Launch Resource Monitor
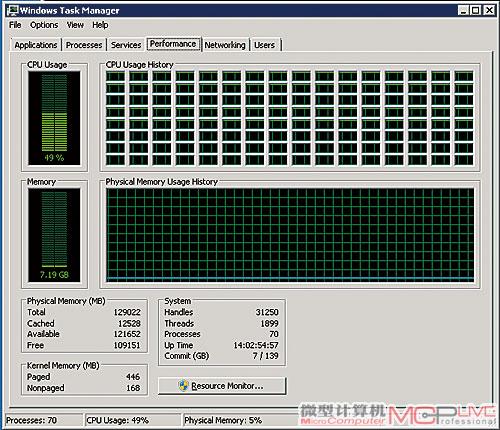Image resolution: width=500 pixels, height=430 pixels. click(x=222, y=386)
